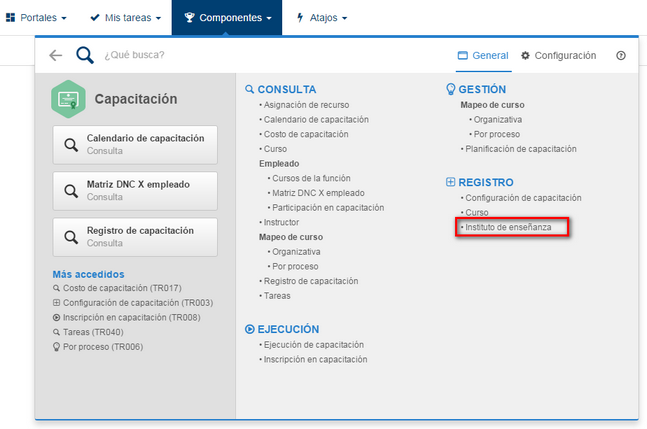Select Tareas under Consulta
The image size is (647, 429).
click(277, 296)
